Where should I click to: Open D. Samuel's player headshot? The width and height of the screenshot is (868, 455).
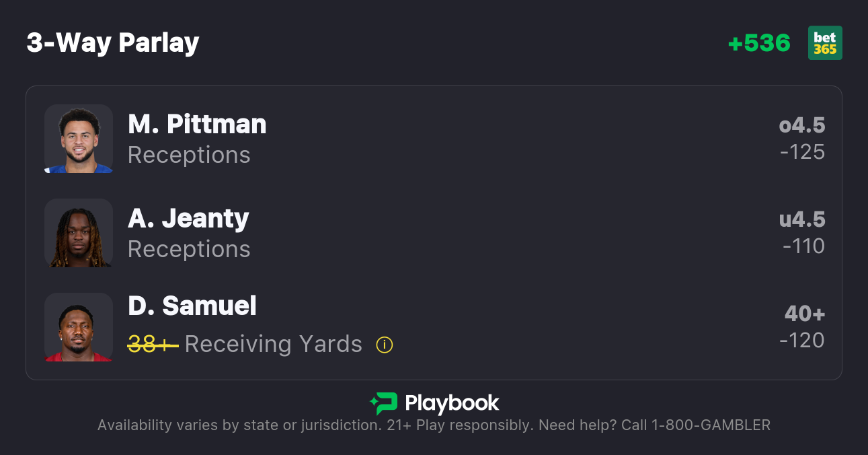pyautogui.click(x=79, y=327)
